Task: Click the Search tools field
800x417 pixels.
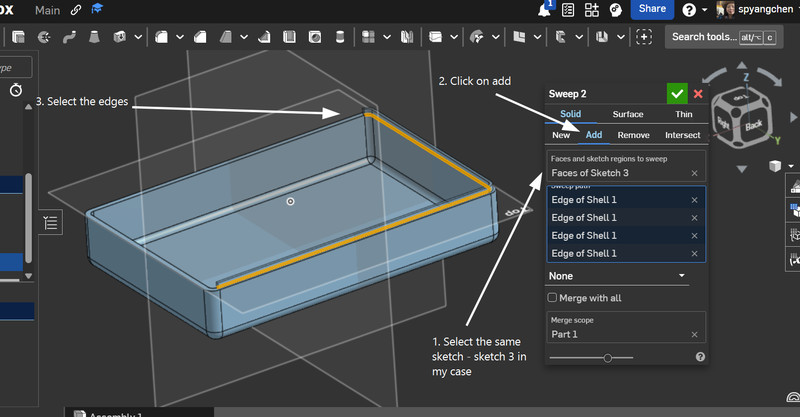Action: [x=703, y=37]
